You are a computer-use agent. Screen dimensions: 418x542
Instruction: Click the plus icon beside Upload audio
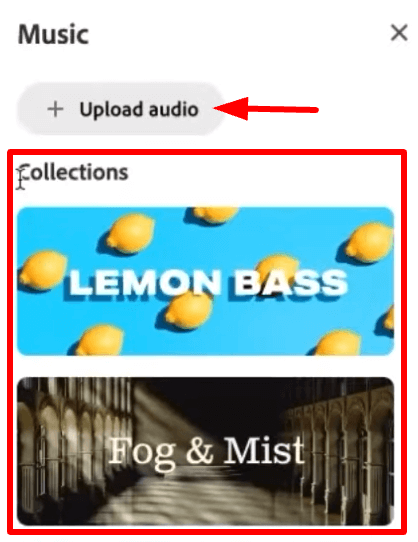(x=55, y=110)
